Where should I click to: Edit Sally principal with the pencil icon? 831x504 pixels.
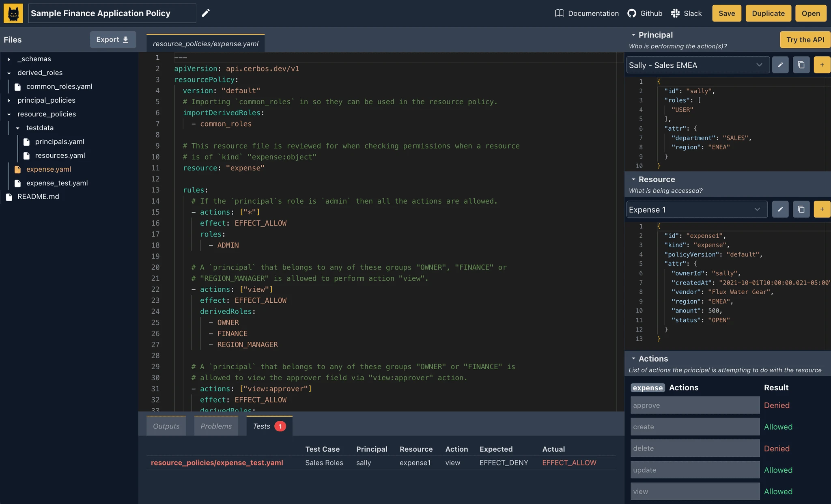[x=780, y=65]
